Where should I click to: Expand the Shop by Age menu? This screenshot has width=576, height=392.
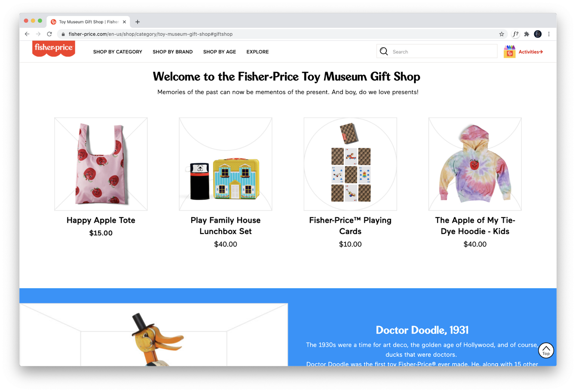pyautogui.click(x=219, y=52)
